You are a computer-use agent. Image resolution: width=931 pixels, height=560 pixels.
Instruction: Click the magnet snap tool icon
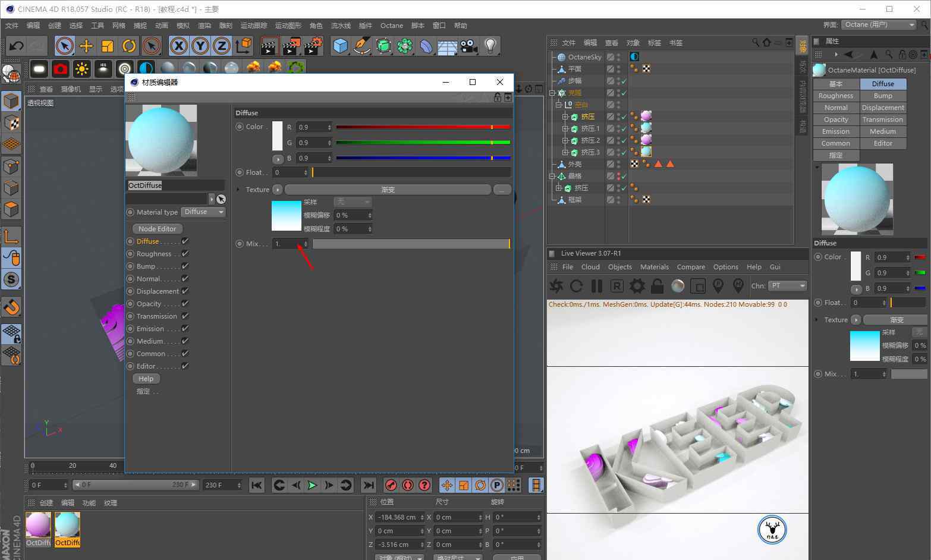pos(11,307)
